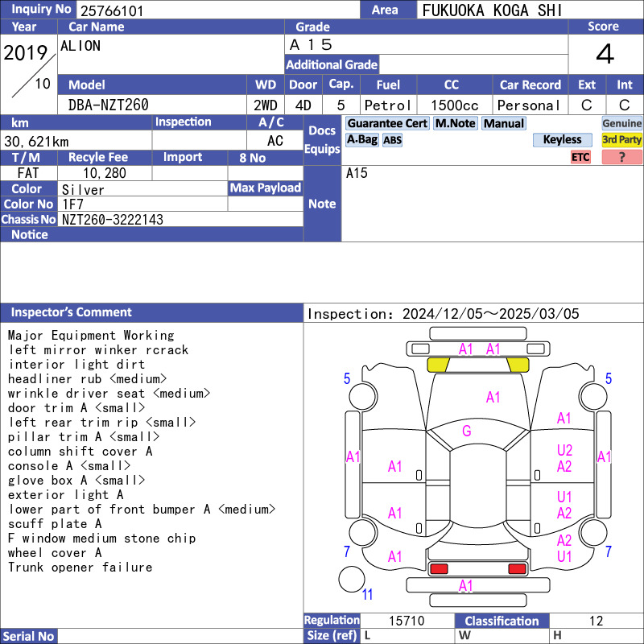Viewport: 644px width, 644px height.
Task: Toggle the A.Bag equipment badge
Action: tap(362, 139)
